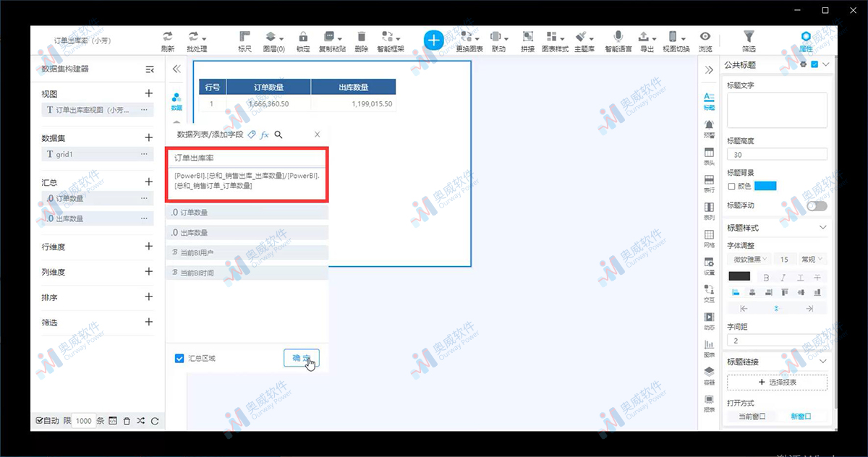Toggle the 标尺 ruler tool

click(244, 40)
